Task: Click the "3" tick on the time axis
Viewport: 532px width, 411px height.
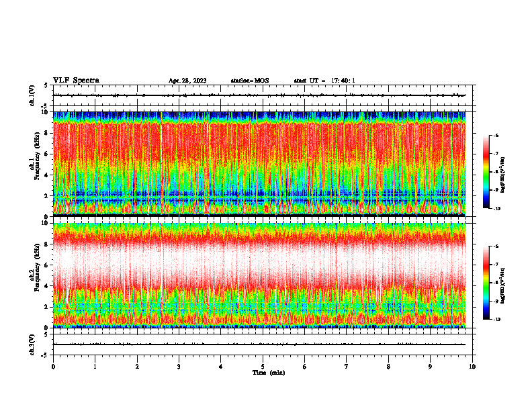Action: (179, 367)
